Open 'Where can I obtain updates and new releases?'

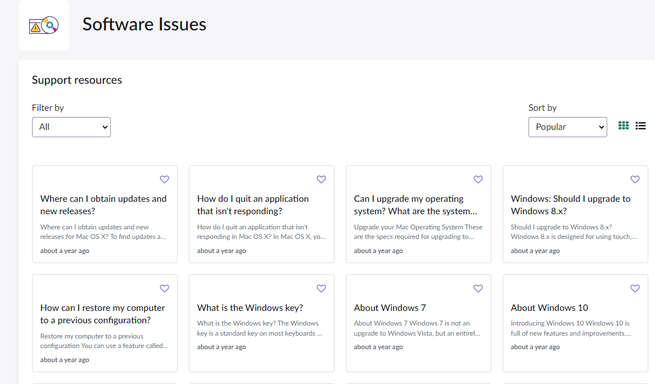click(103, 205)
